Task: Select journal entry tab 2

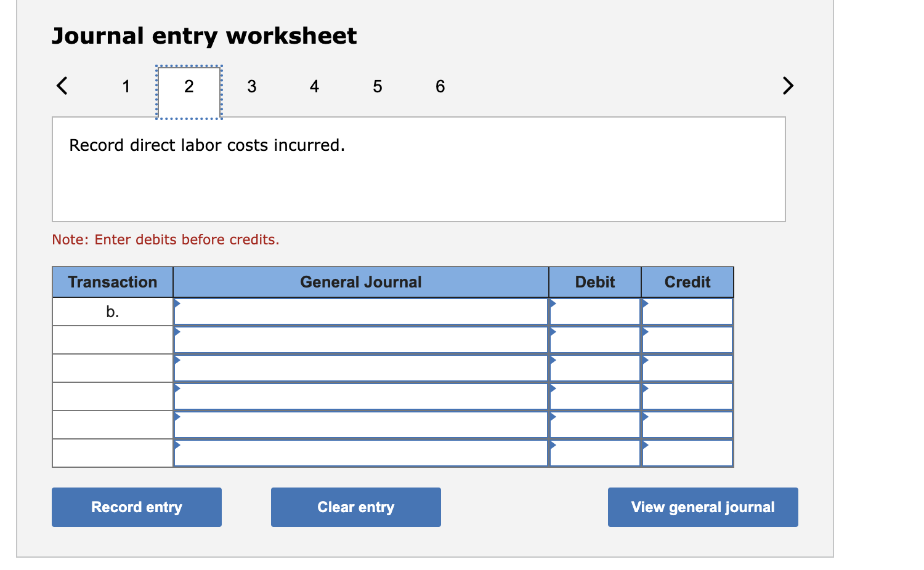Action: point(189,92)
